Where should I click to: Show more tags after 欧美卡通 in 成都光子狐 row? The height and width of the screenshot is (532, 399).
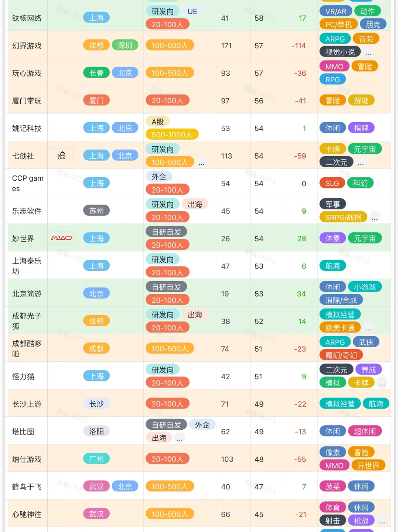[x=368, y=328]
